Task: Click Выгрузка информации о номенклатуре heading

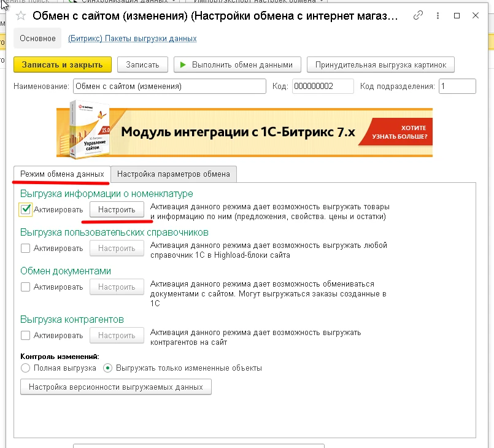Action: point(107,193)
